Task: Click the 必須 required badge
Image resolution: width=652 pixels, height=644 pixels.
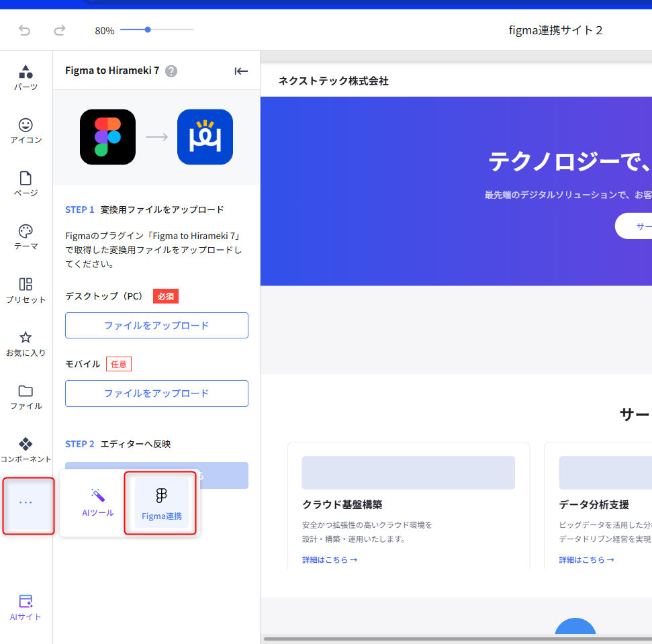Action: point(166,296)
